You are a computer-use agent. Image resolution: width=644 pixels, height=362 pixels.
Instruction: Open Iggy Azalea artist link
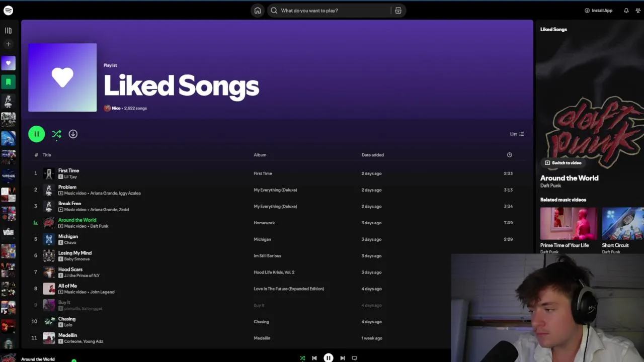129,193
